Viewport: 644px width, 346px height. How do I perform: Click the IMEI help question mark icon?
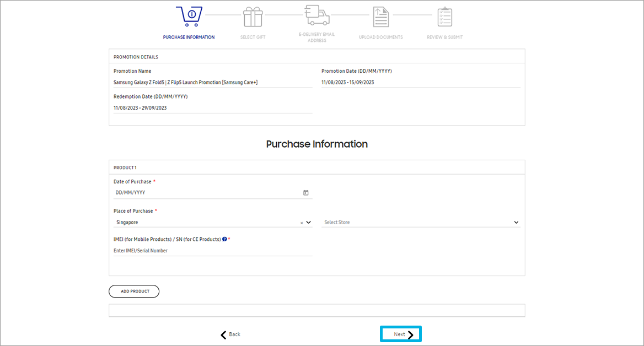point(224,239)
